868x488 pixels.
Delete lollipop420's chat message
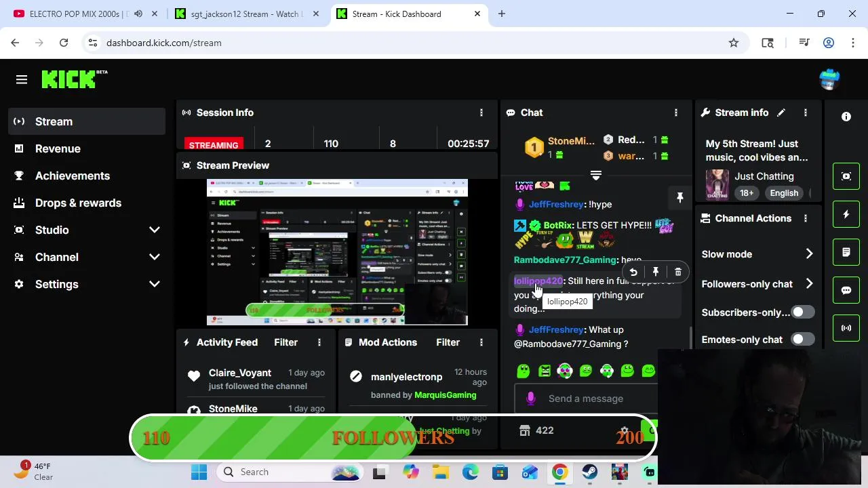(x=678, y=272)
